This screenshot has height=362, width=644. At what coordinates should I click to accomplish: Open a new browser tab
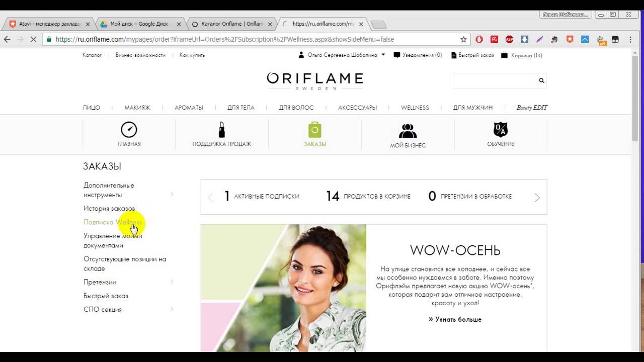click(378, 24)
